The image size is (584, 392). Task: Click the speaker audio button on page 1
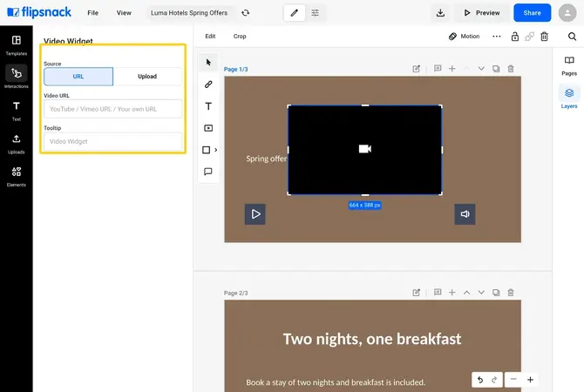coord(465,214)
